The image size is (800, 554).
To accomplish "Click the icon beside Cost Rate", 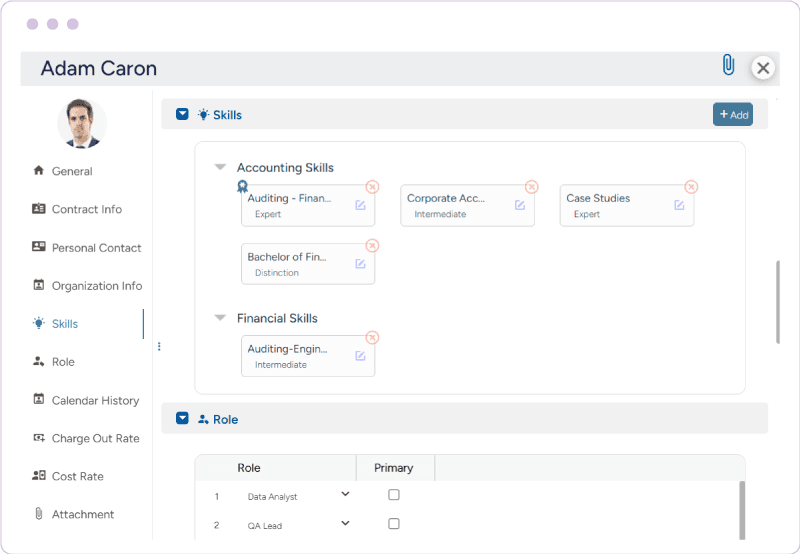I will (x=39, y=475).
